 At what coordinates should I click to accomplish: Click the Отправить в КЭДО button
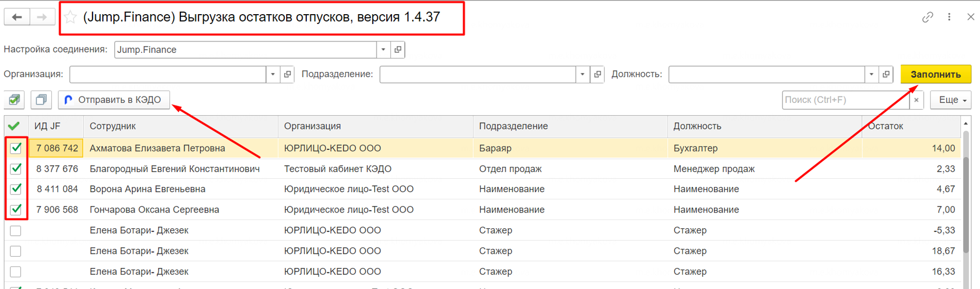[x=114, y=100]
